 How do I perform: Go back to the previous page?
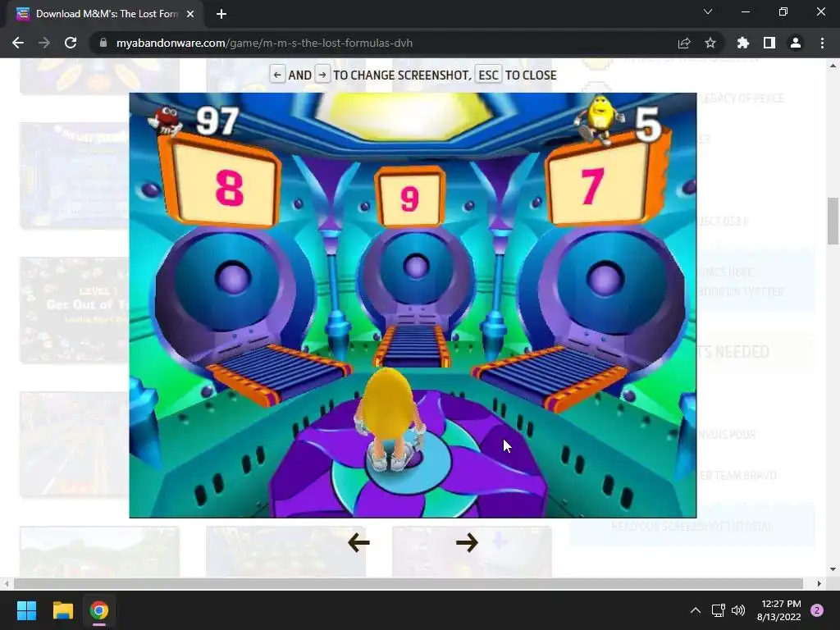point(18,43)
